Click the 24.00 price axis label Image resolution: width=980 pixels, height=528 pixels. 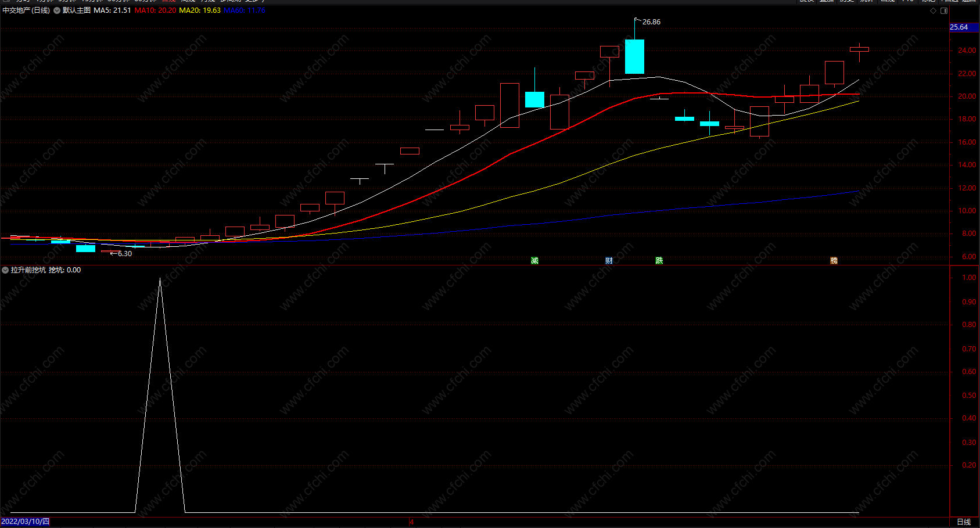[x=967, y=51]
